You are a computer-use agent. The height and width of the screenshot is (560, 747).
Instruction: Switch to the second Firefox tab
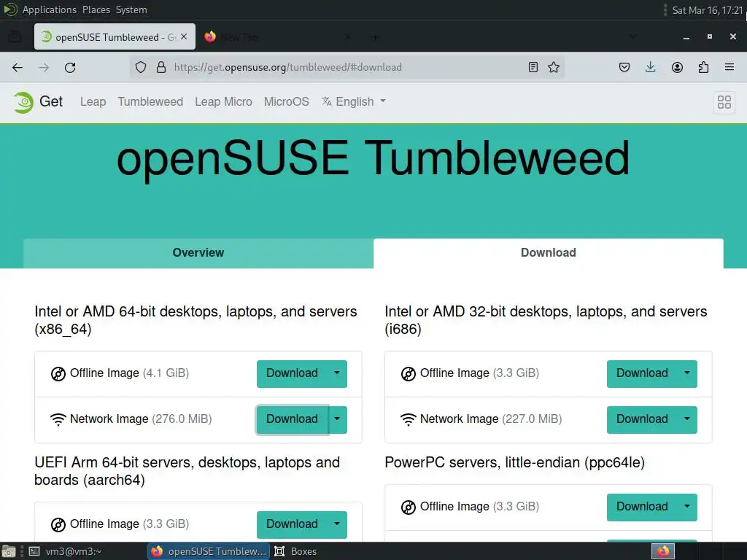(x=278, y=36)
